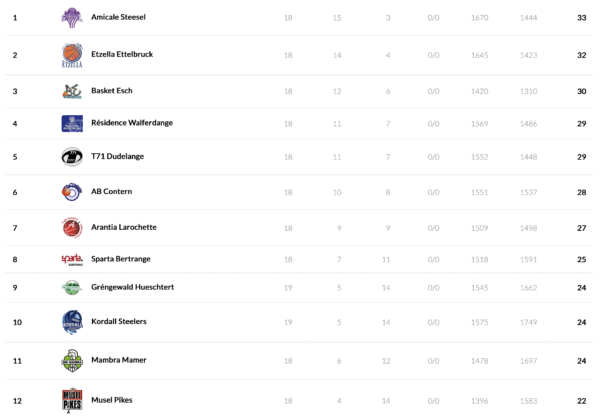Click the Amicale Steesel team logo

point(72,18)
